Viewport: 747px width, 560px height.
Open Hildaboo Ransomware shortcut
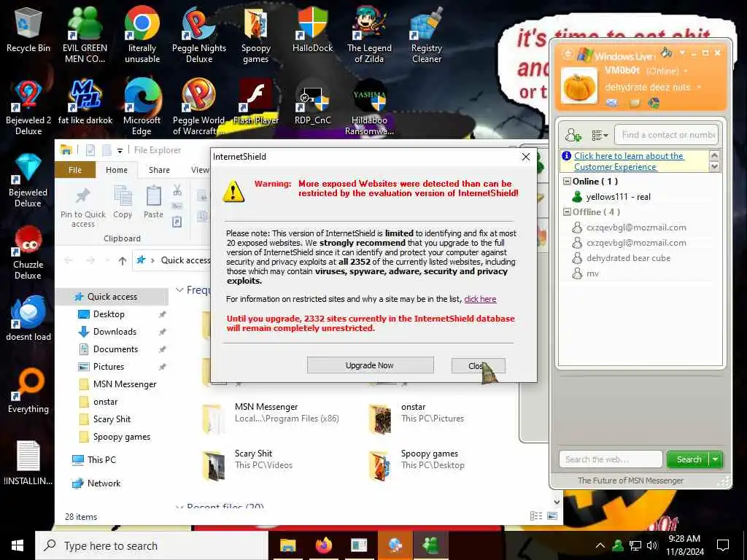(x=369, y=107)
